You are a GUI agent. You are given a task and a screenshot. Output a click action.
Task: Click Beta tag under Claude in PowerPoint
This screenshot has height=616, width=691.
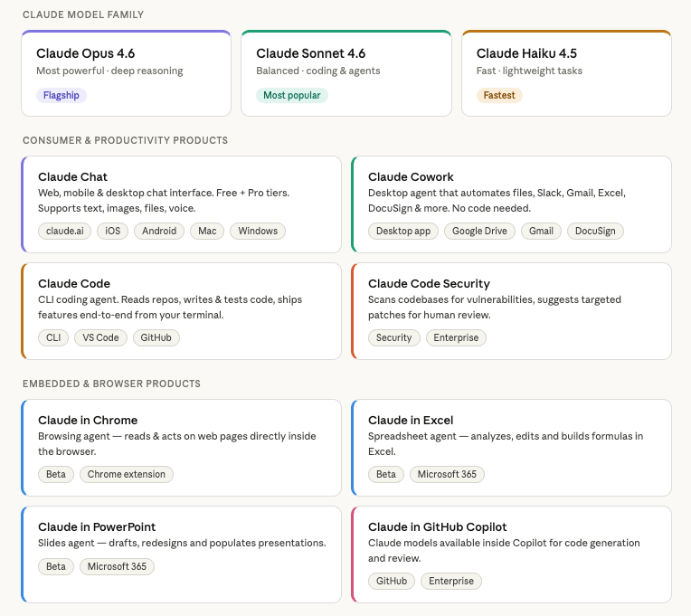tap(56, 566)
